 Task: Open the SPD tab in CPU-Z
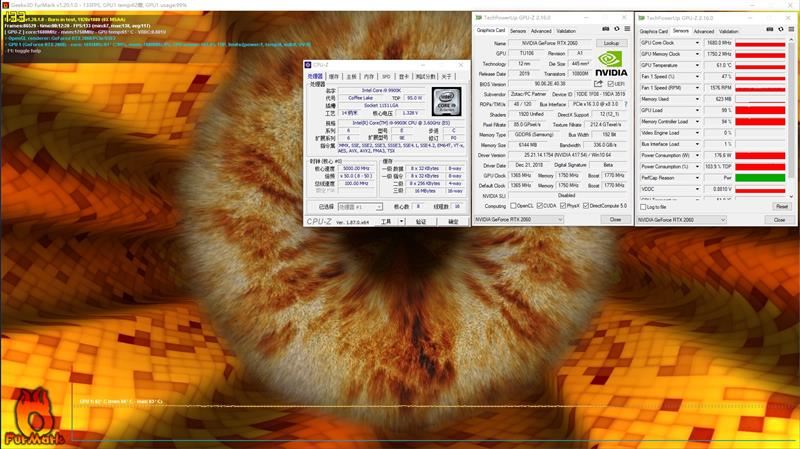(386, 77)
